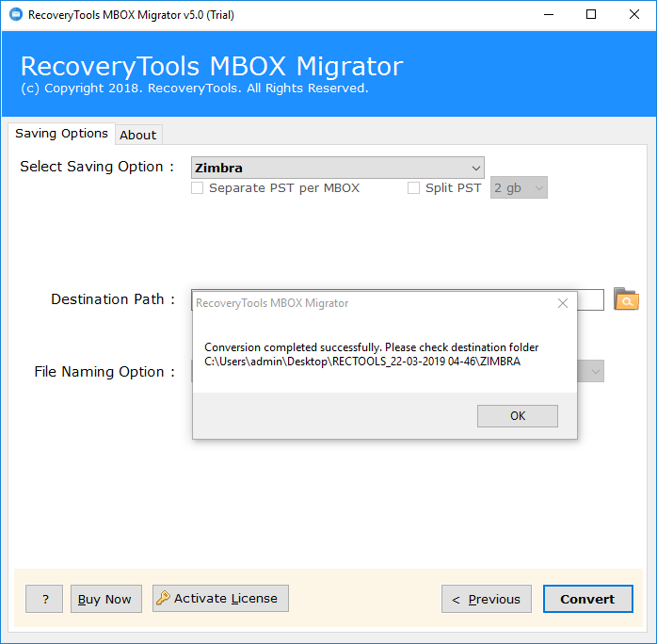657x644 pixels.
Task: Open the File Naming Option dropdown arrow
Action: coord(596,371)
